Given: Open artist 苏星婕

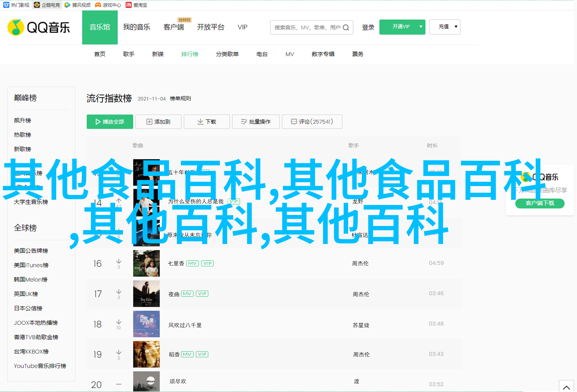Looking at the screenshot, I should (361, 325).
